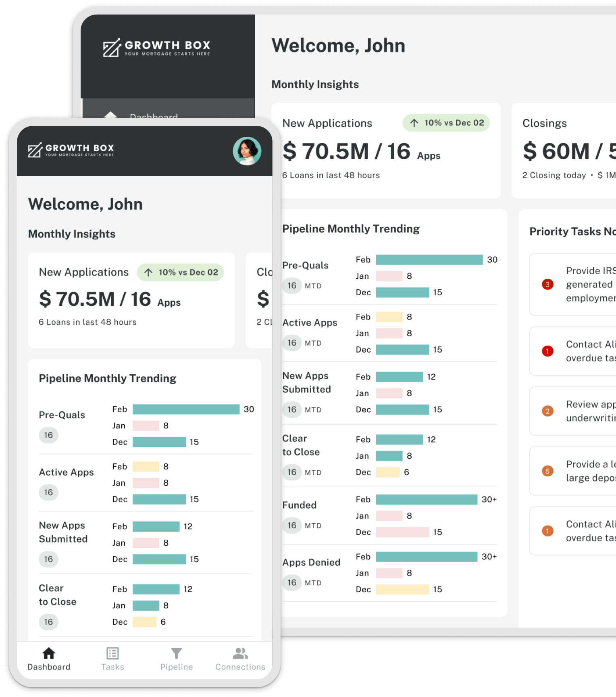Tap the Dashboard home icon on the phone
616x697 pixels.
click(49, 653)
